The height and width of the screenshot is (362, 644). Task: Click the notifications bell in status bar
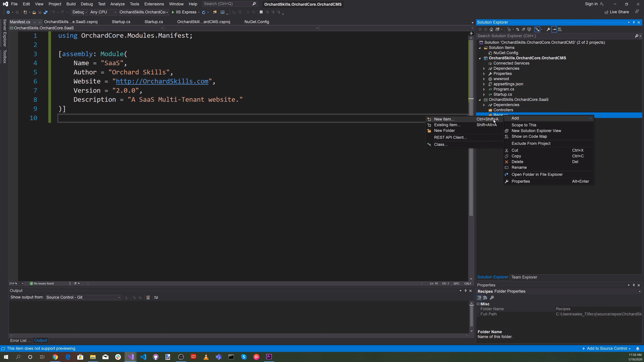pyautogui.click(x=637, y=349)
